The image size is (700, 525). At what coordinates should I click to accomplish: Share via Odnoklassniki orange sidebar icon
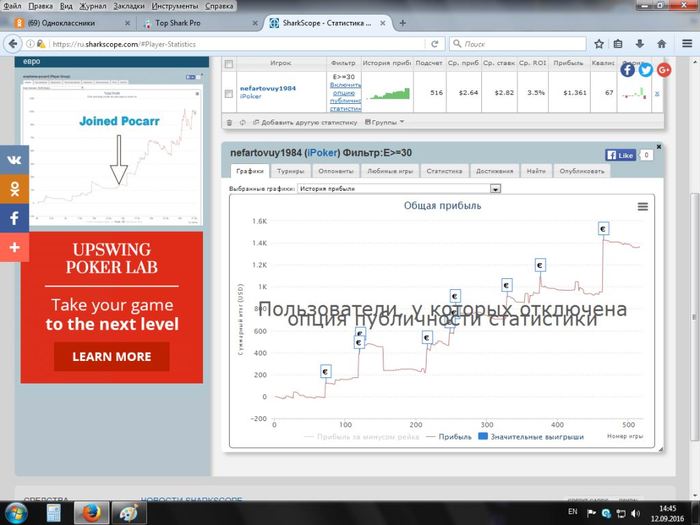pyautogui.click(x=14, y=189)
